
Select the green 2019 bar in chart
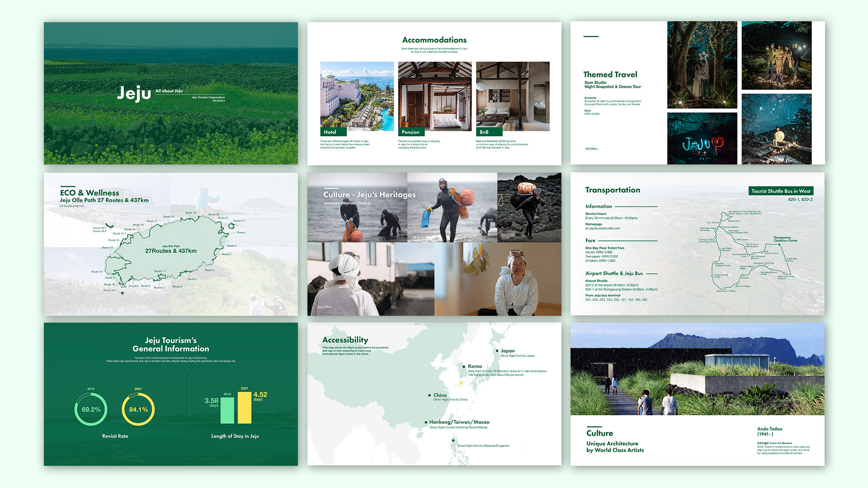pos(227,410)
